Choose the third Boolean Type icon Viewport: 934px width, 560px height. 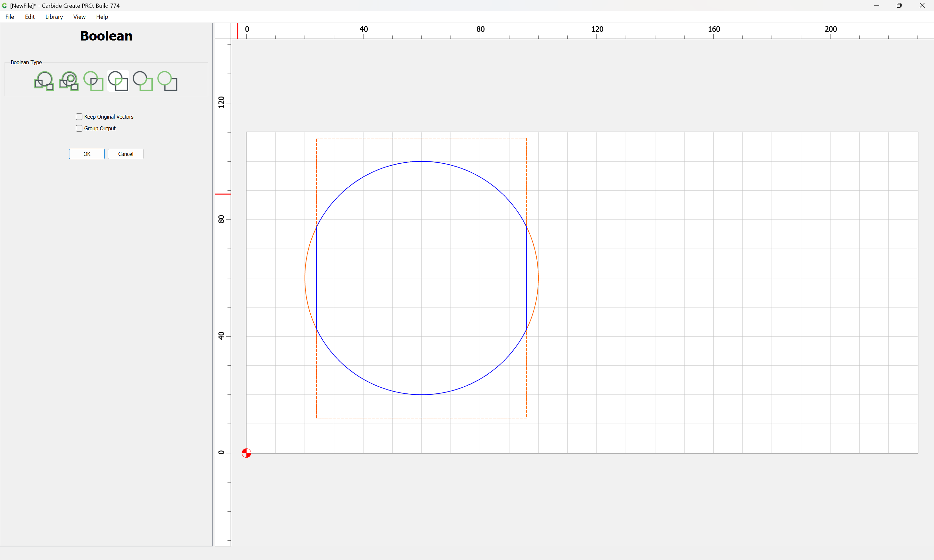point(93,81)
